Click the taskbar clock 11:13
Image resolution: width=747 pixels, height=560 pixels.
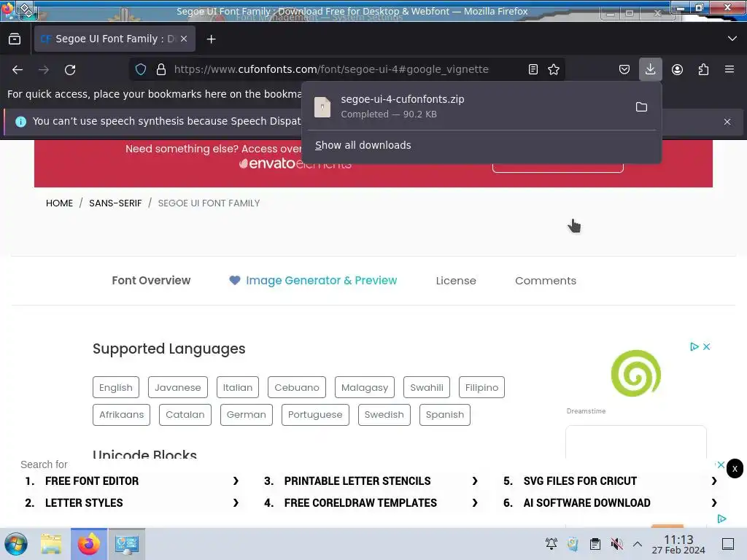coord(678,544)
